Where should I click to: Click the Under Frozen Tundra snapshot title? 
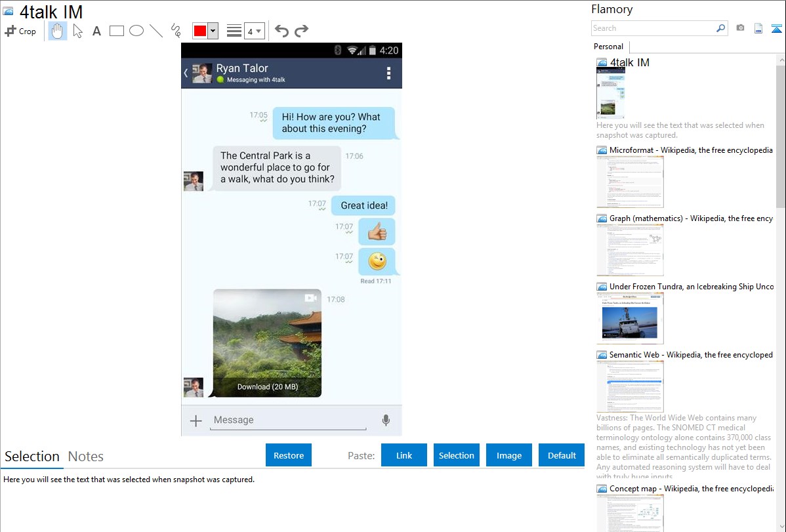click(692, 286)
